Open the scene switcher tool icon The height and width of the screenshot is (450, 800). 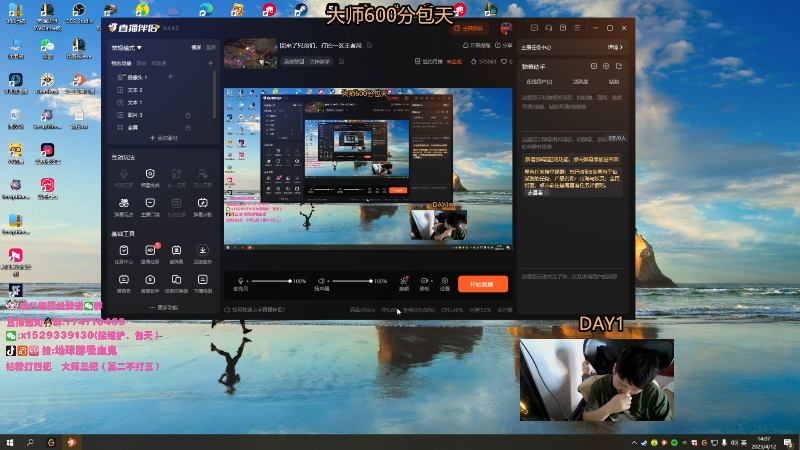(177, 284)
